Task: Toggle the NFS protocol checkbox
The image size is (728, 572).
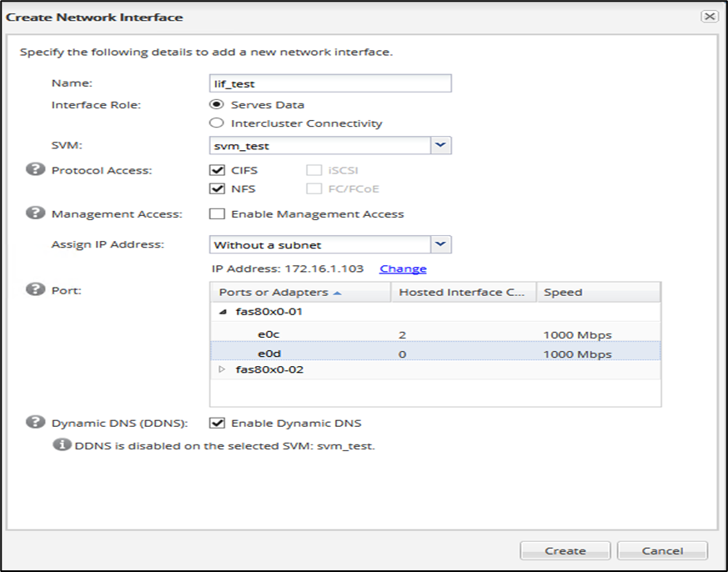Action: (x=217, y=188)
